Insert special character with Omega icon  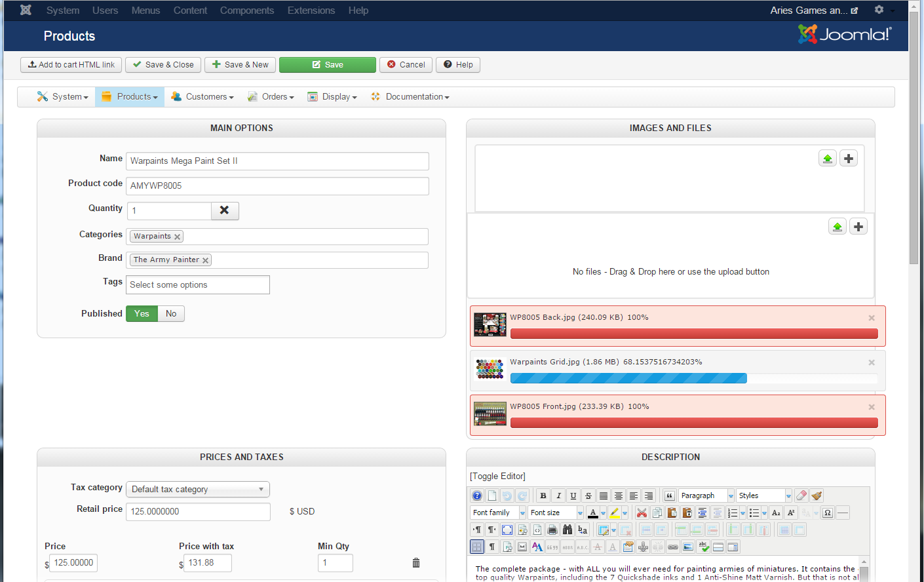pos(828,513)
